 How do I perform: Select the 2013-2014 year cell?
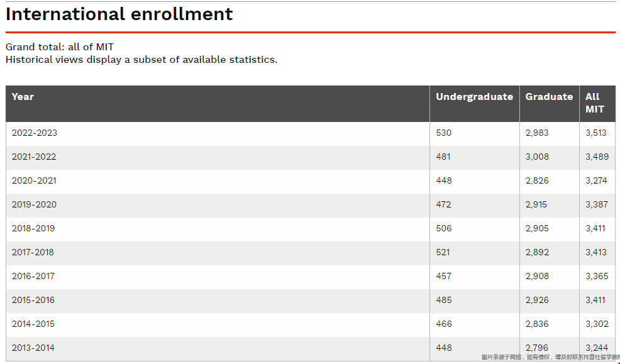coord(33,348)
